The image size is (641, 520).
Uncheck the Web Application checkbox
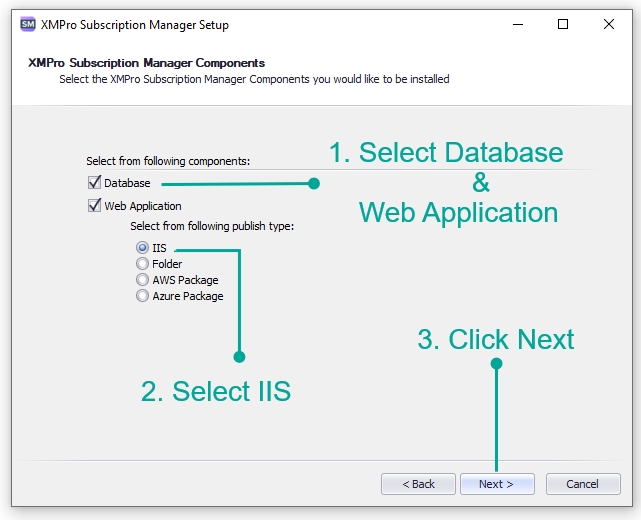point(94,205)
